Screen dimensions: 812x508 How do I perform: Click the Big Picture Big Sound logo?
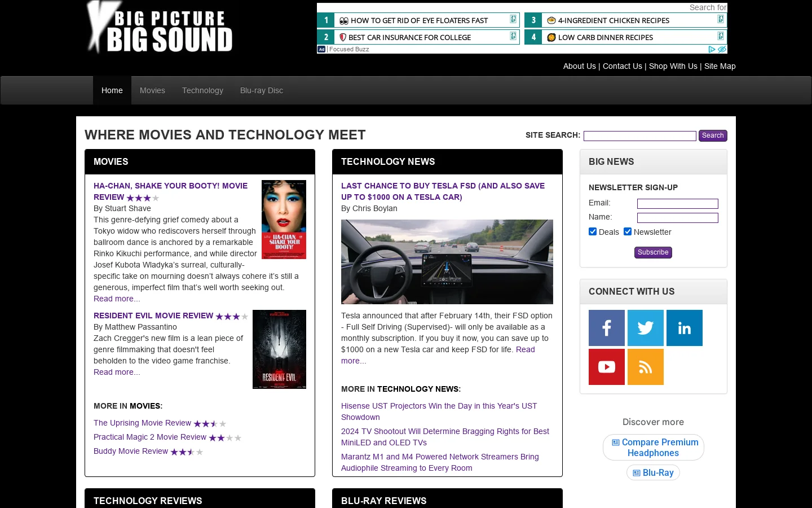point(159,27)
